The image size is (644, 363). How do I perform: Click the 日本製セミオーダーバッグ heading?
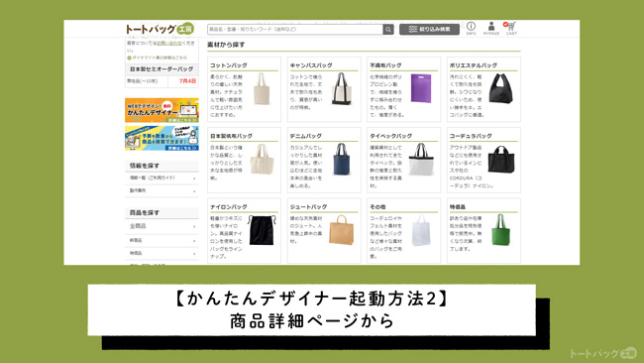[161, 69]
